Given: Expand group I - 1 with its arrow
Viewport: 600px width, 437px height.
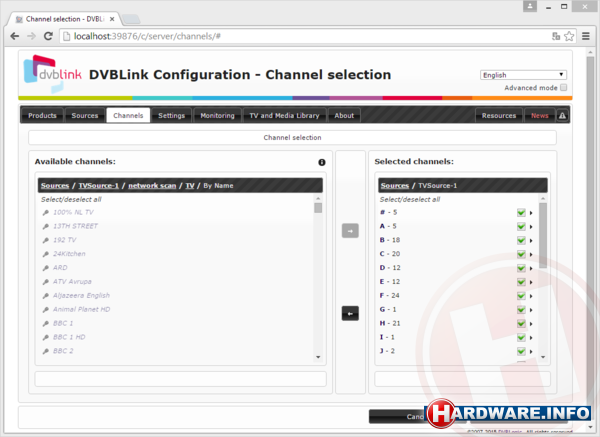Looking at the screenshot, I should [x=531, y=338].
